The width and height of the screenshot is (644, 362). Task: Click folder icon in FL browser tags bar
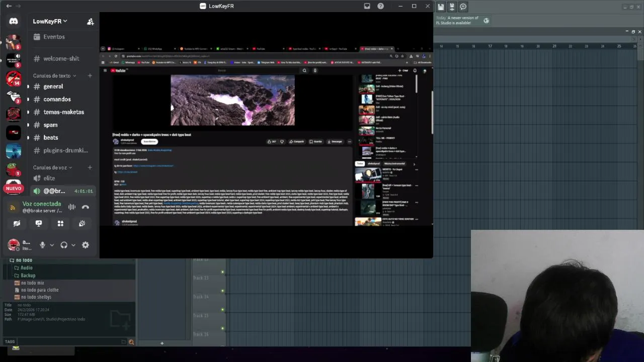point(124,342)
